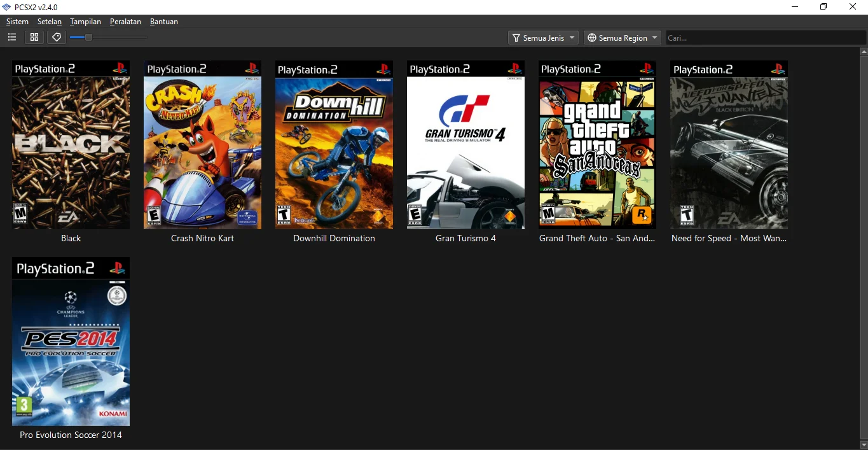The height and width of the screenshot is (450, 868).
Task: Open the Tampilan menu
Action: [x=85, y=22]
